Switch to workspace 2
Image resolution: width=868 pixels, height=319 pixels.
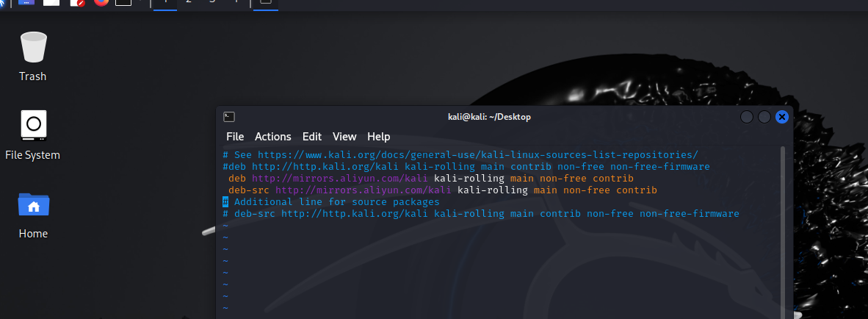point(189,2)
